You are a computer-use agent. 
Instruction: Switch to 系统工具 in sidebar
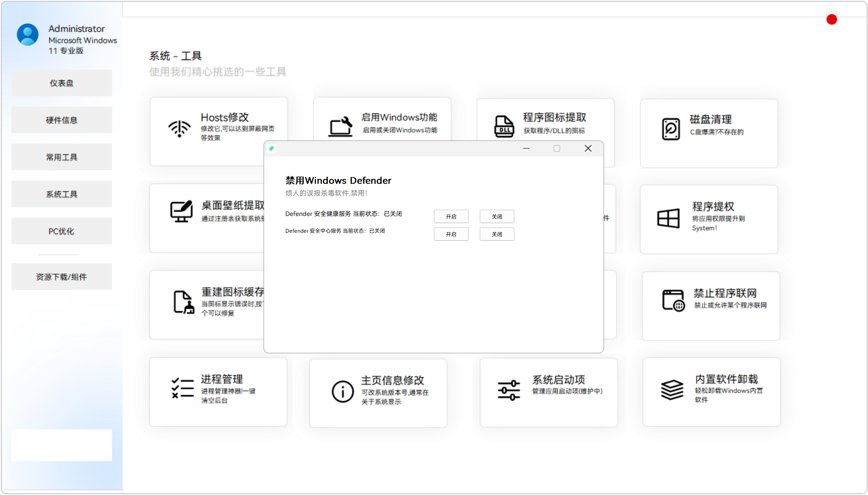click(62, 194)
